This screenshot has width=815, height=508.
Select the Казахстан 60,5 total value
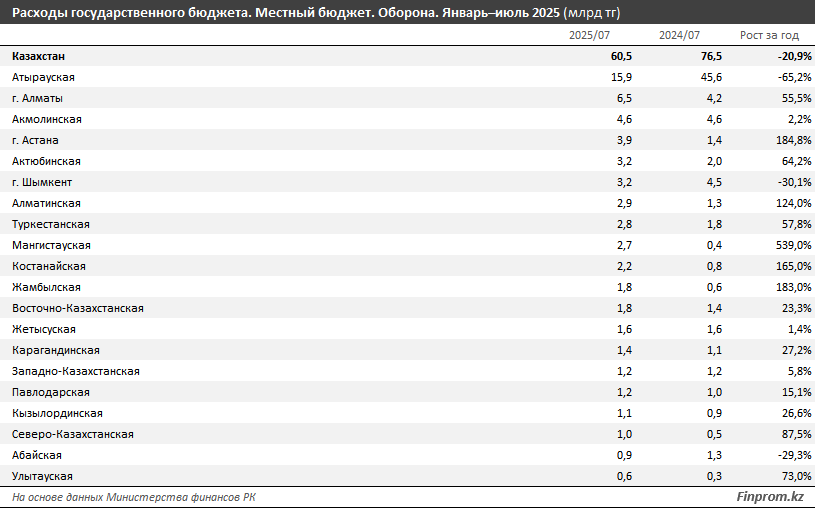(620, 56)
